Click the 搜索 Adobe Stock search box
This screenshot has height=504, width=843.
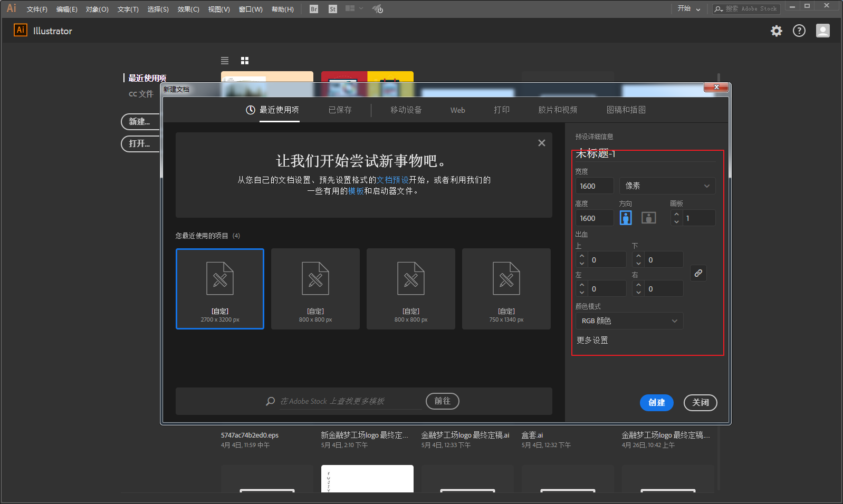pos(746,9)
